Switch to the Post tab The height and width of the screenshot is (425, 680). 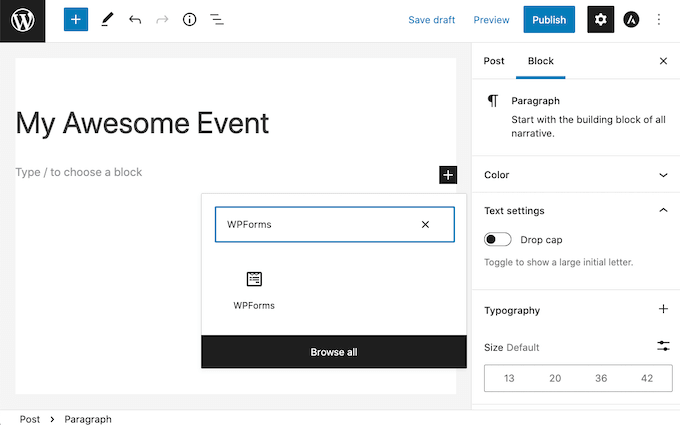[x=494, y=61]
